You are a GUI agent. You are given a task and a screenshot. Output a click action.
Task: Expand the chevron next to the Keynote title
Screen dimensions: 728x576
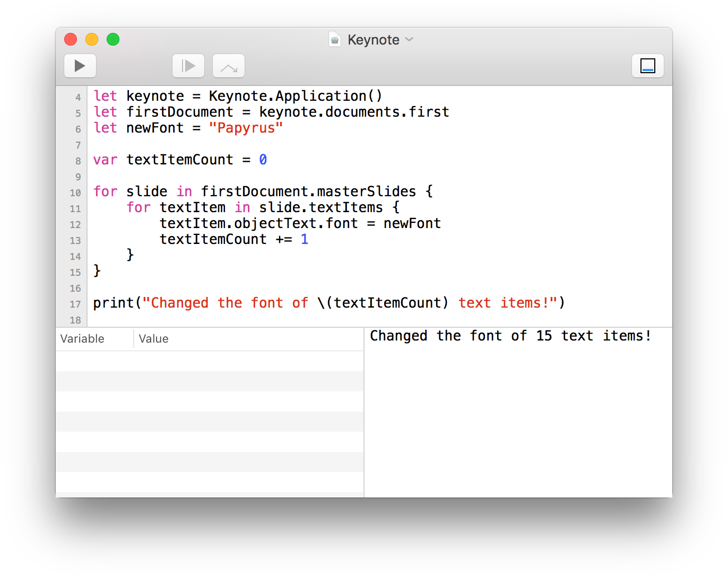tap(409, 40)
